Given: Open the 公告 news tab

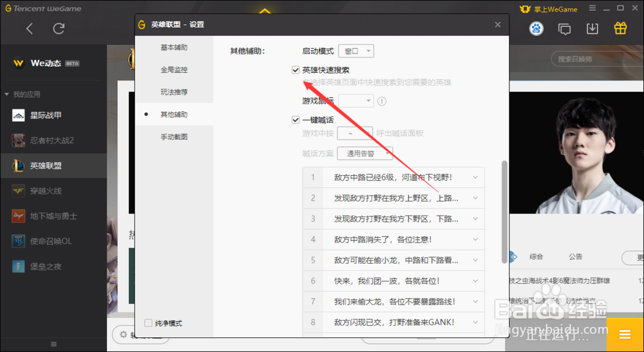Looking at the screenshot, I should 575,256.
